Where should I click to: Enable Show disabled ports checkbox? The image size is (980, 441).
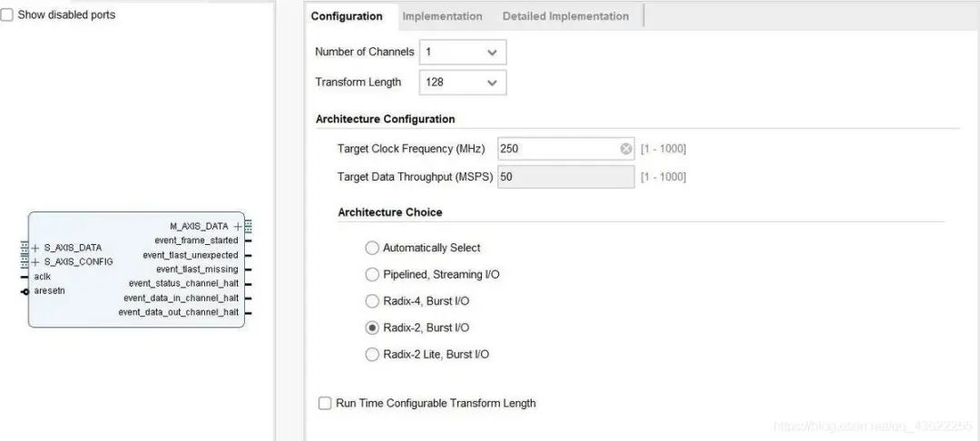7,15
